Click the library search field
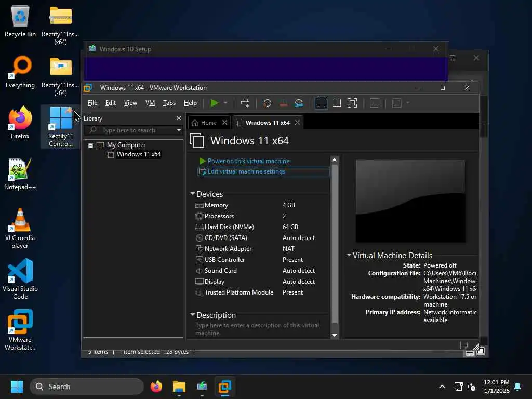The height and width of the screenshot is (399, 532). (134, 130)
